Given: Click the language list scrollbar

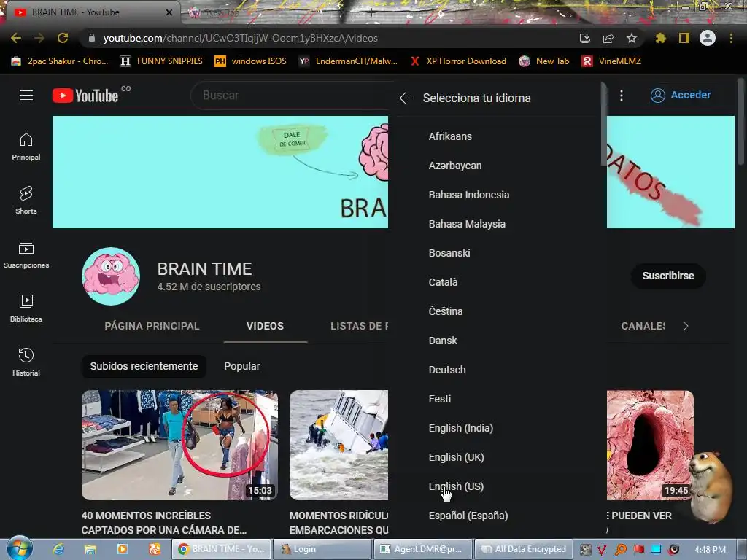Looking at the screenshot, I should coord(603,124).
